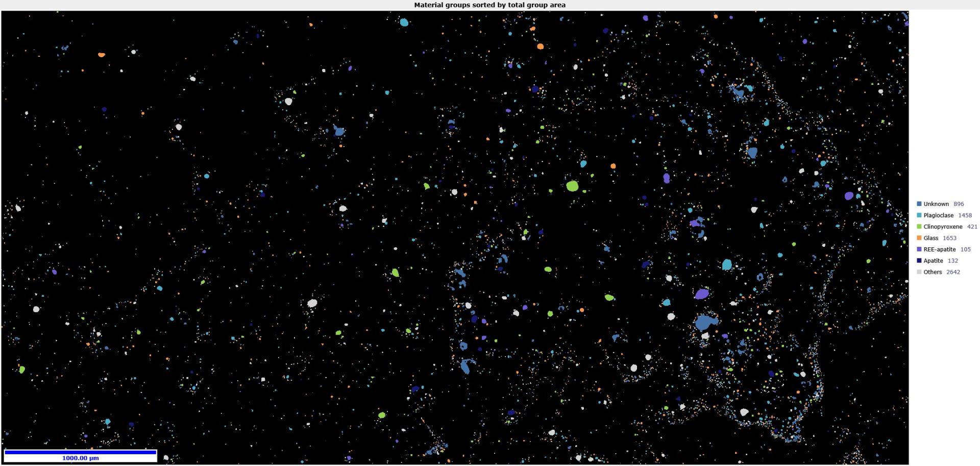Click the REE-apatite legend label text
Viewport: 980px width, 466px height.
coord(939,249)
